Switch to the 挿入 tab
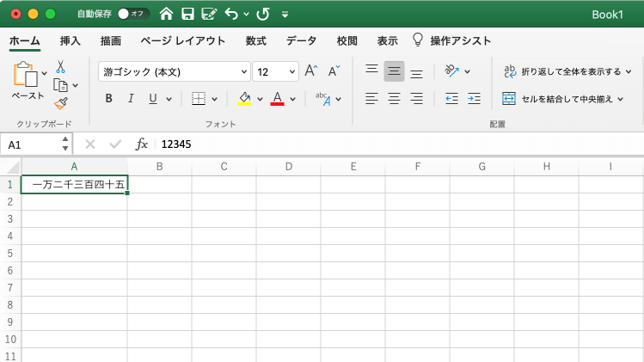 pyautogui.click(x=71, y=40)
